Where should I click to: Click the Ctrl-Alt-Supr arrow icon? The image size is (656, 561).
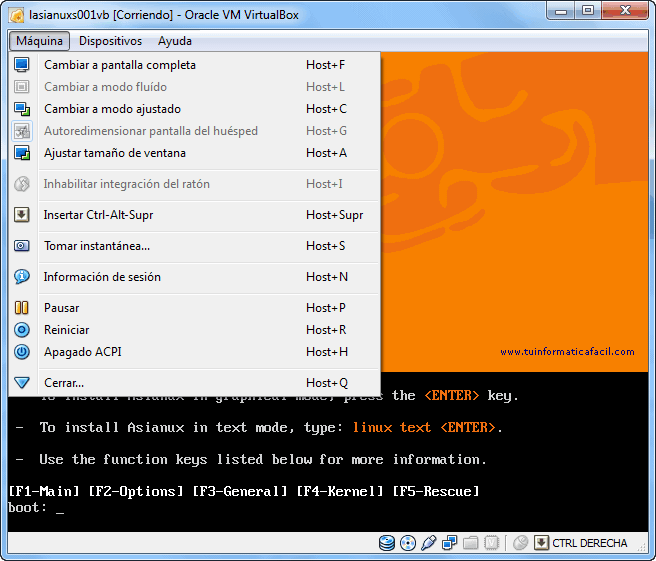click(x=22, y=215)
